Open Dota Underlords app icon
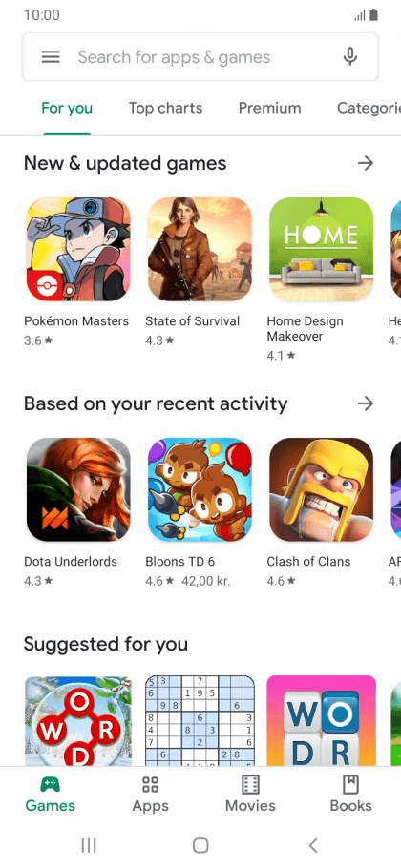Screen dimensions: 401x868 tap(78, 489)
